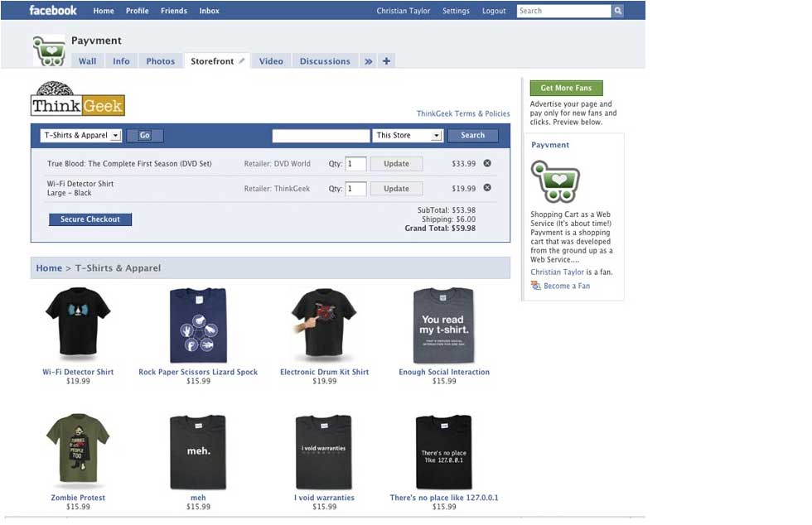Focus the Facebook search field in header

click(x=564, y=11)
